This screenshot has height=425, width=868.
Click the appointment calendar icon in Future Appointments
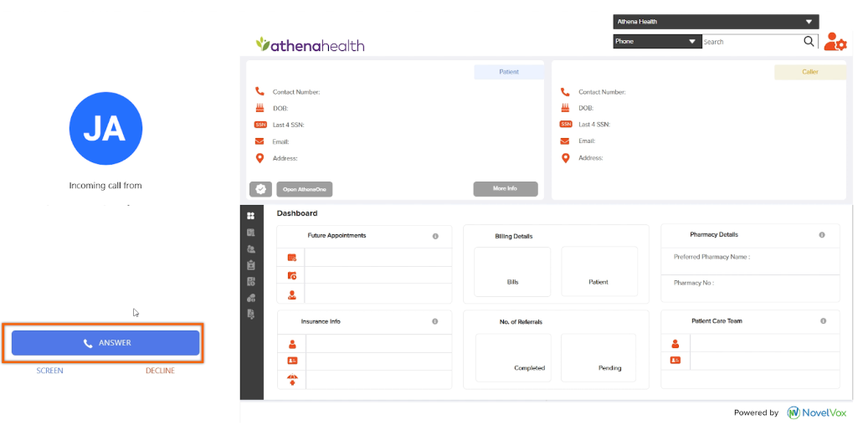[x=292, y=258]
